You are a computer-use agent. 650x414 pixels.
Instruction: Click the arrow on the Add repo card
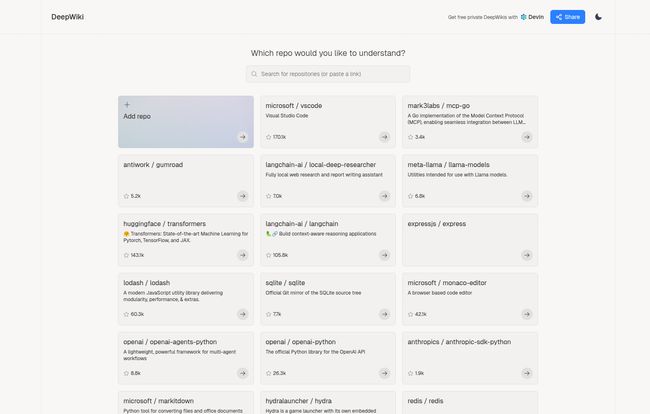point(243,137)
